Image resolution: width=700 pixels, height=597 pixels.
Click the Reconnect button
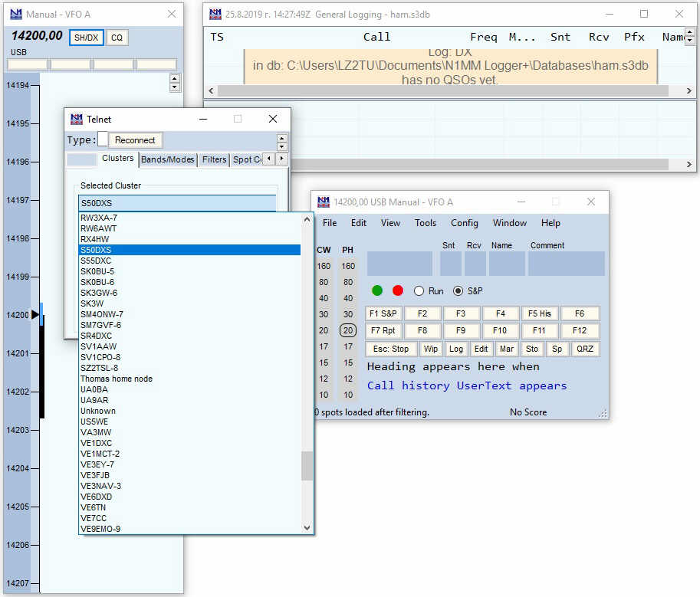click(135, 140)
